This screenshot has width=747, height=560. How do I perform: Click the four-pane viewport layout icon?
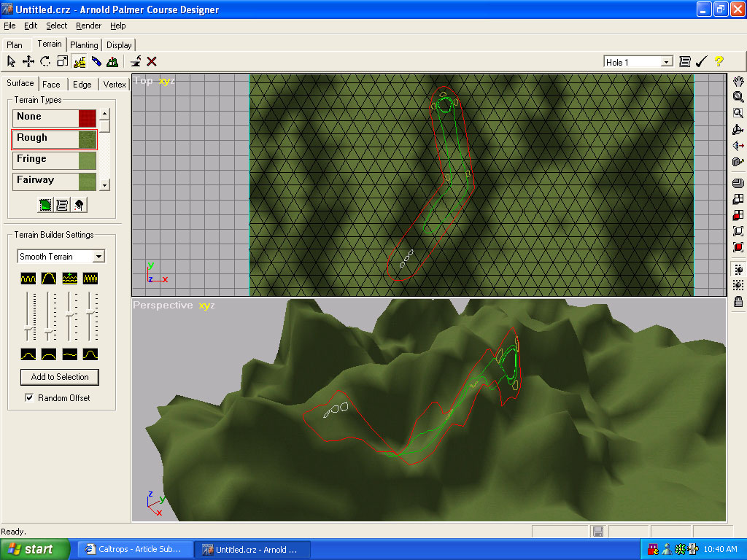tap(738, 199)
